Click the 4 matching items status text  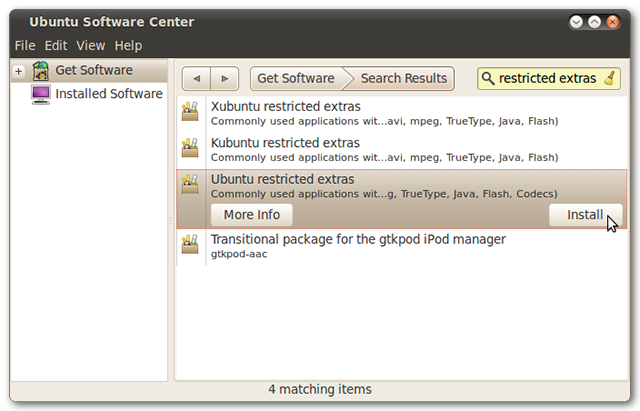(x=320, y=389)
